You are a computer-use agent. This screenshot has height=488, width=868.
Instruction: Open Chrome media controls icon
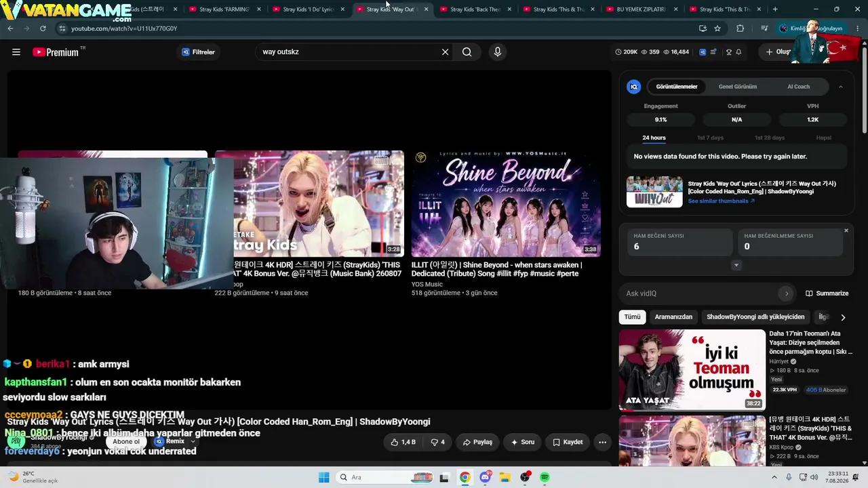[x=764, y=28]
